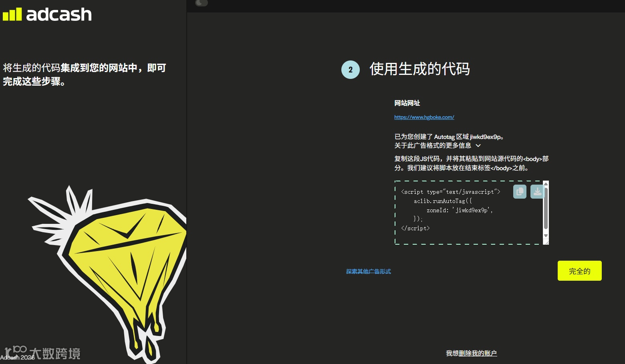625x364 pixels.
Task: Click the 复制这段JS代码 instruction text
Action: pos(471,163)
